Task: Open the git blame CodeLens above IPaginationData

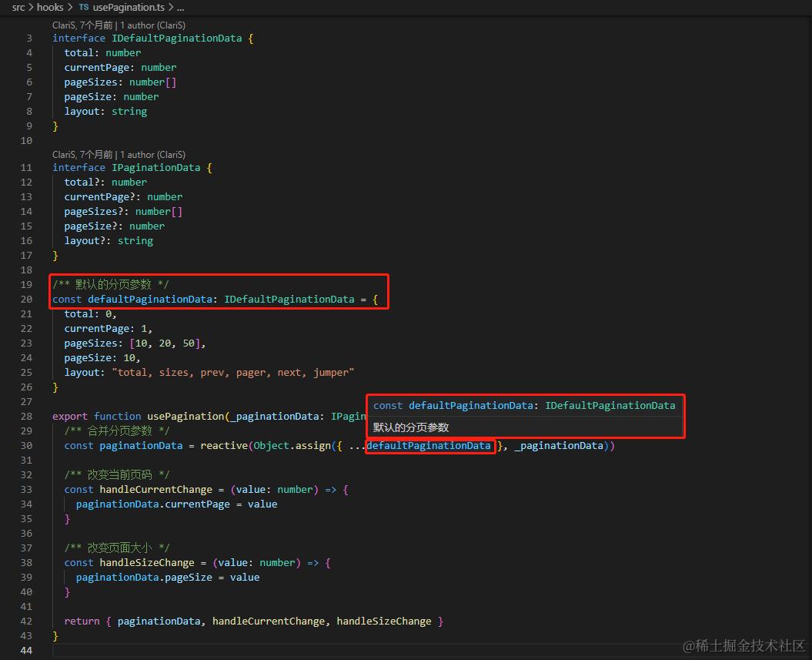Action: [119, 154]
